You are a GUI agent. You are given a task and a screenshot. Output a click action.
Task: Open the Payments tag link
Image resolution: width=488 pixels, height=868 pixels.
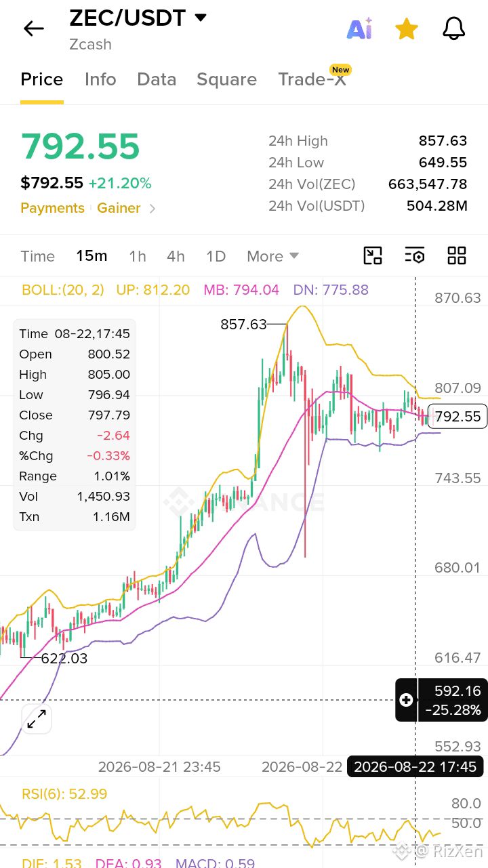(52, 208)
